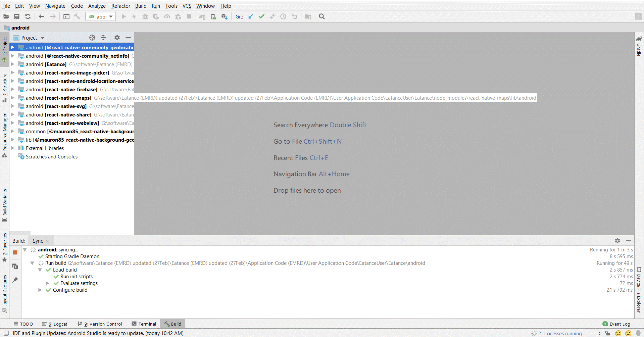
Task: Click the Git Commit checkmark icon
Action: (x=261, y=16)
